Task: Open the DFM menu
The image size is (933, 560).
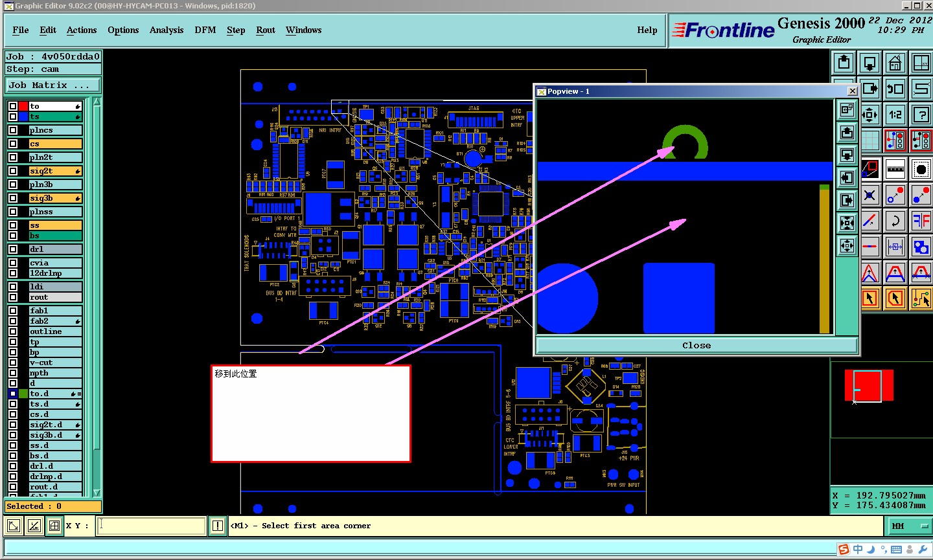Action: pyautogui.click(x=205, y=30)
